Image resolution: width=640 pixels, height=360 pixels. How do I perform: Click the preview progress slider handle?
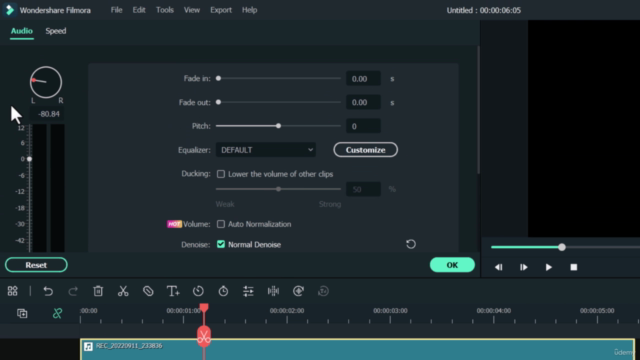pyautogui.click(x=562, y=247)
